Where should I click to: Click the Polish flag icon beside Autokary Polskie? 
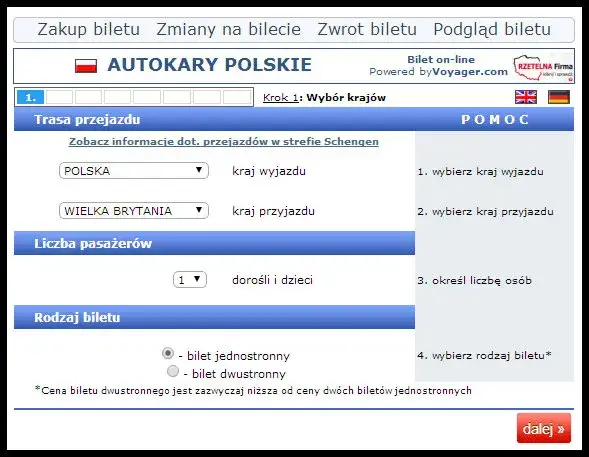(x=86, y=65)
